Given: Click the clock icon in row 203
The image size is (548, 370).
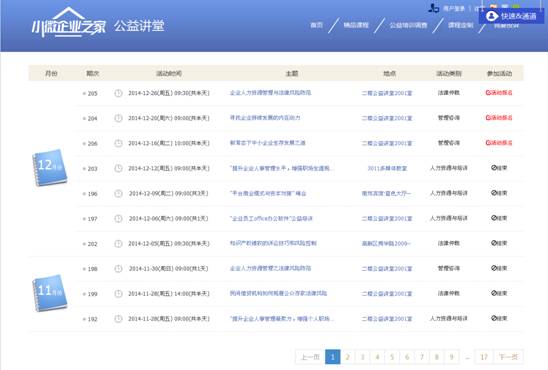Looking at the screenshot, I should click(x=118, y=168).
